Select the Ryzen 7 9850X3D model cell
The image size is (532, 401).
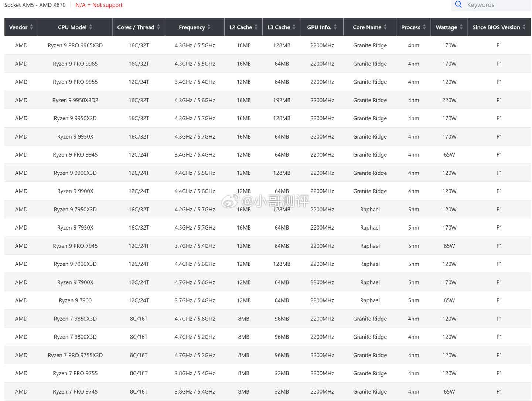(x=75, y=319)
